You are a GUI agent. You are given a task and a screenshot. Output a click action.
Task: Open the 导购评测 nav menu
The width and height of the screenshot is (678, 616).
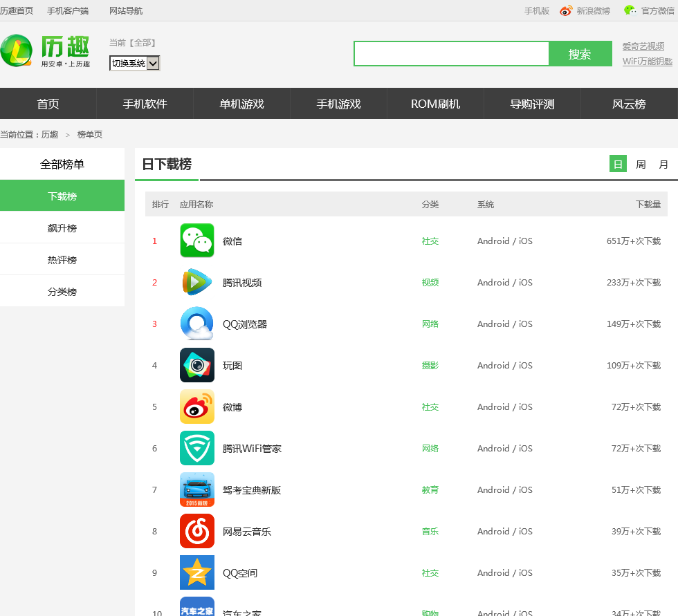coord(532,104)
